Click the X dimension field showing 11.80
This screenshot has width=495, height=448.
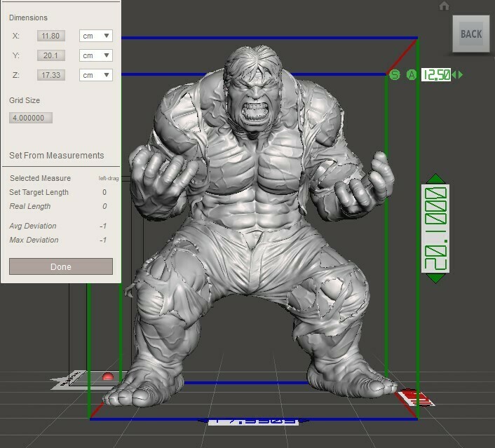tap(50, 36)
